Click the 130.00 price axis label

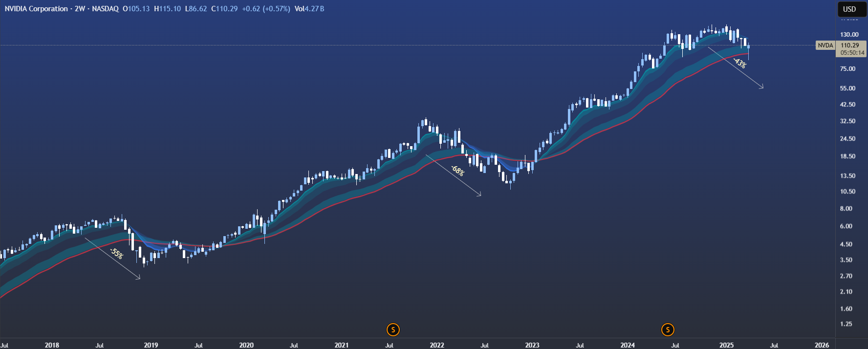[x=849, y=35]
